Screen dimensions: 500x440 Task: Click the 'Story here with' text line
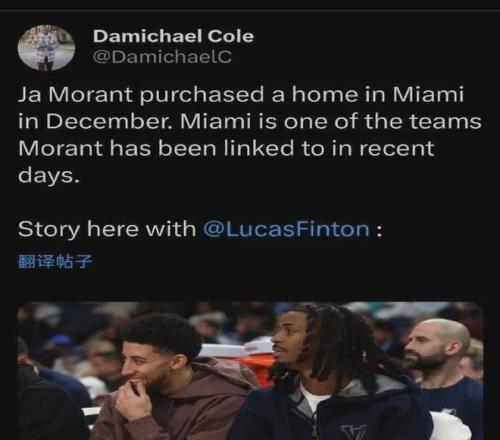[107, 229]
